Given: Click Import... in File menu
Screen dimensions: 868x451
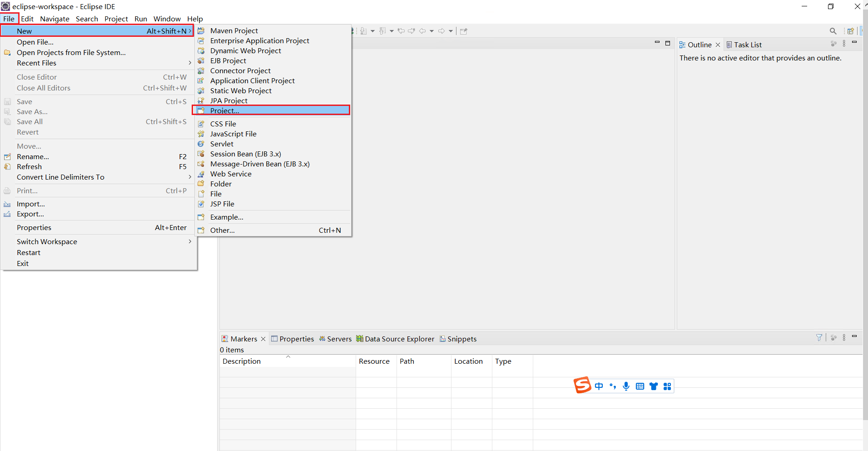Looking at the screenshot, I should (x=99, y=204).
